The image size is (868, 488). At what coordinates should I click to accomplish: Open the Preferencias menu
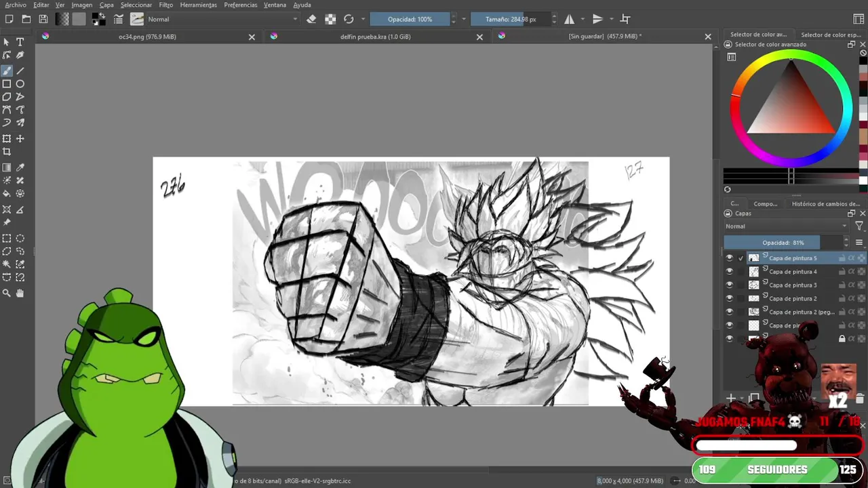click(241, 5)
